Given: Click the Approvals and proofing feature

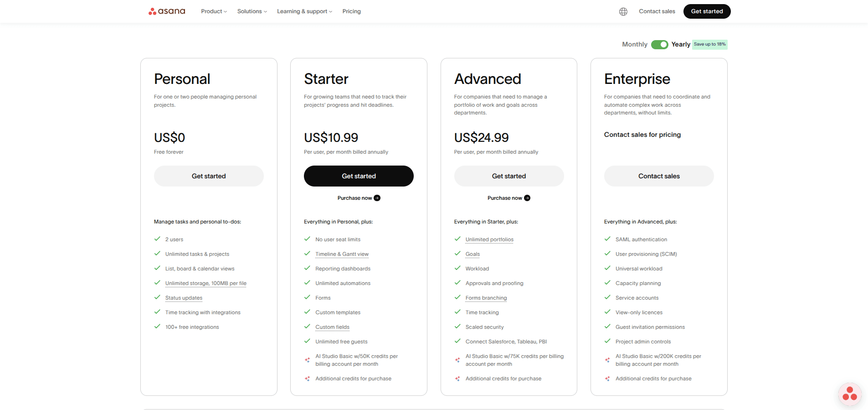Looking at the screenshot, I should pyautogui.click(x=494, y=283).
